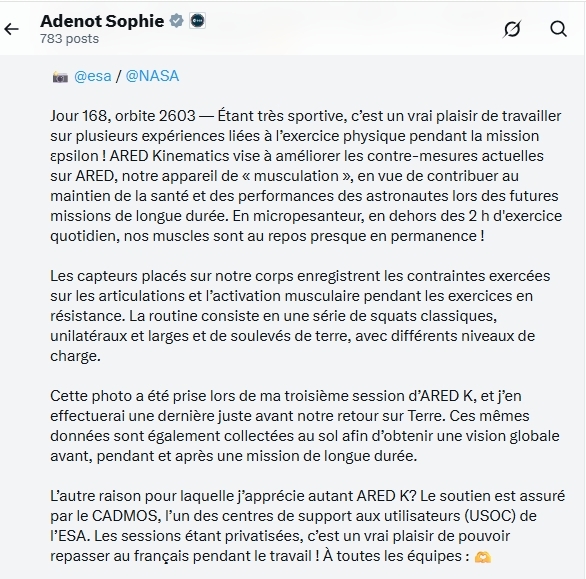Click the paragraph starting L'autre raison
The height and width of the screenshot is (579, 586).
click(308, 526)
